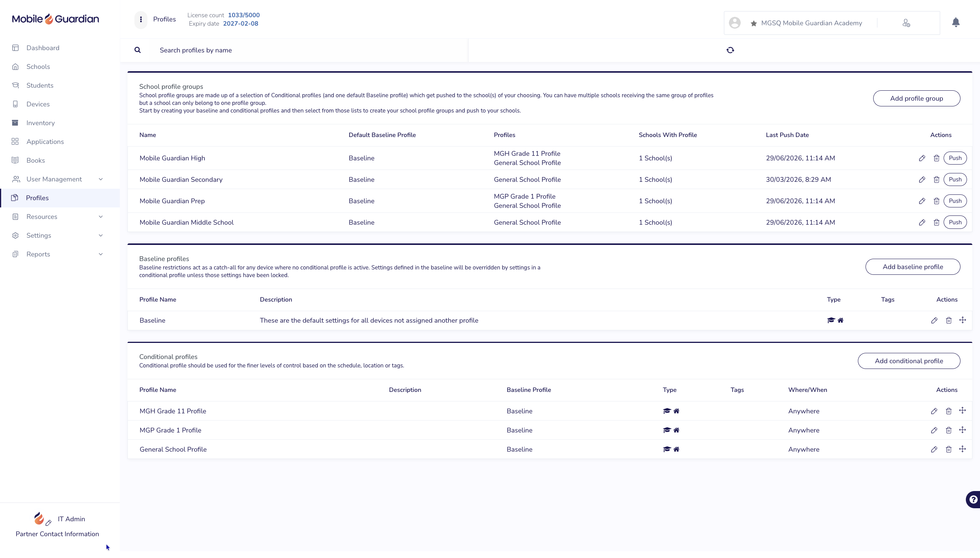This screenshot has width=980, height=558.
Task: Push the Mobile Guardian Prep group
Action: point(955,201)
